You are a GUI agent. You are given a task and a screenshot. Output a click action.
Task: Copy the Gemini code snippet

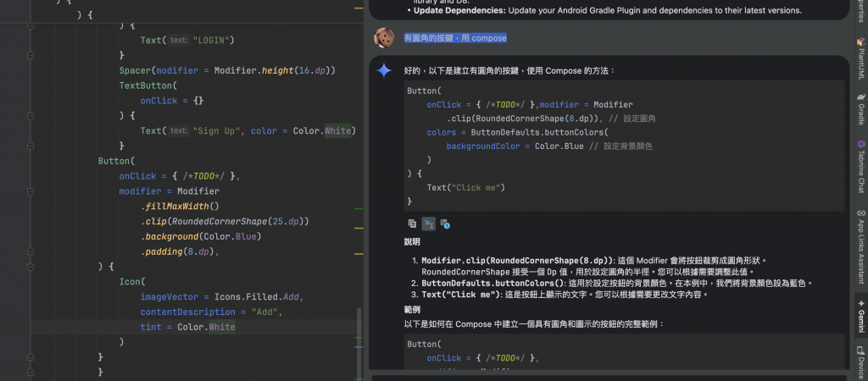point(413,224)
